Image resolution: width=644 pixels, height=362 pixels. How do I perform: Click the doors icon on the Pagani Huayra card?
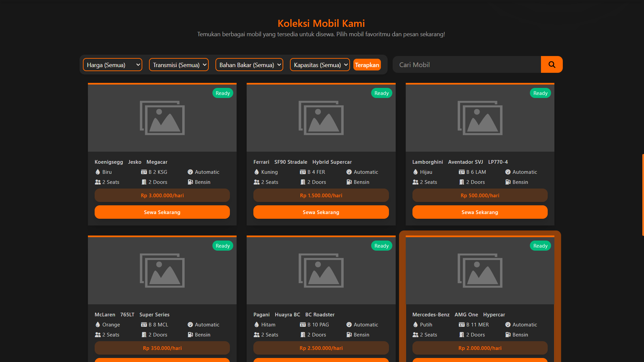pyautogui.click(x=303, y=334)
